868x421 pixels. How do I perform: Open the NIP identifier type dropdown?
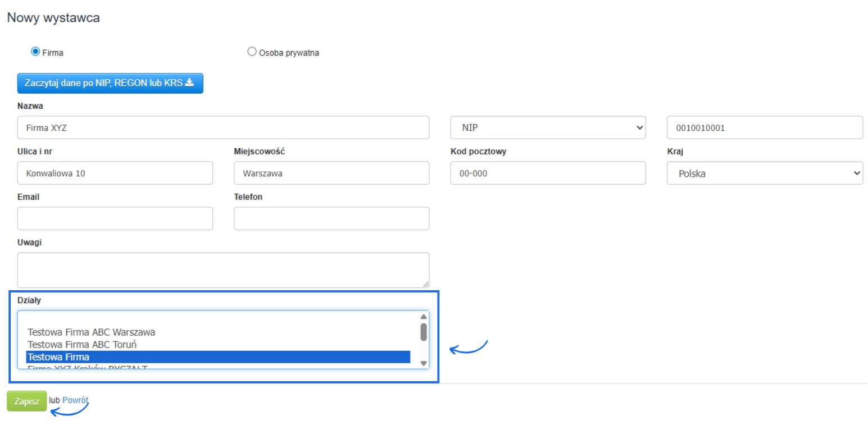[548, 127]
